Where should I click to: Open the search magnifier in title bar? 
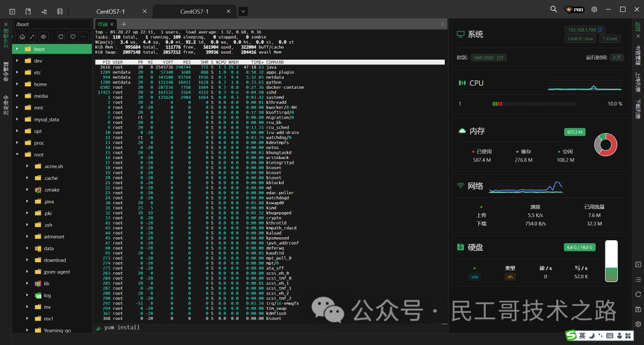[553, 9]
